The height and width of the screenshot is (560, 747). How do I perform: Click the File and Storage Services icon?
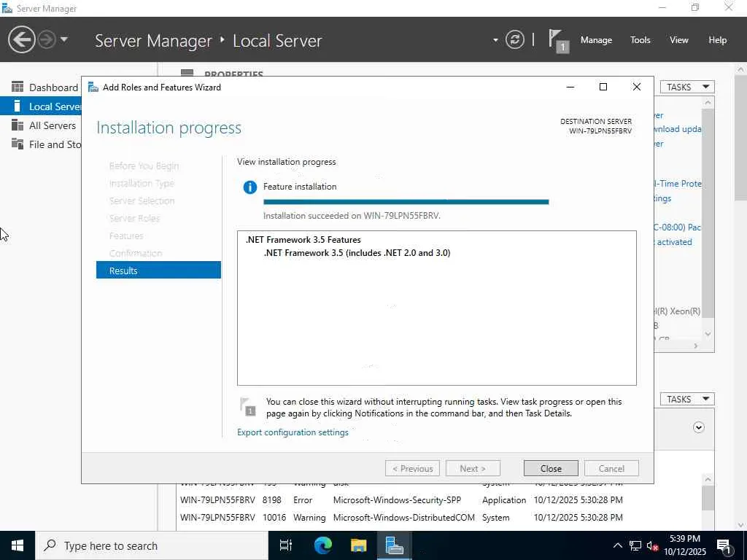tap(18, 144)
